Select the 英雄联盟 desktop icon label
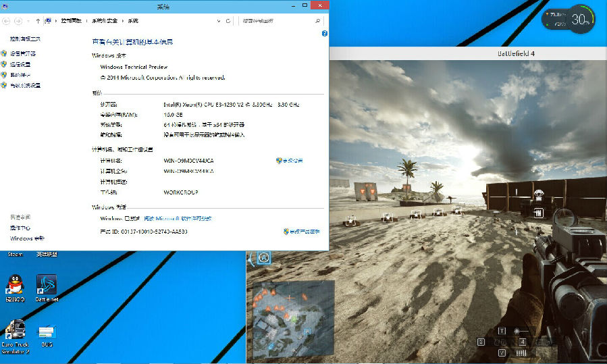607x364 pixels. coord(47,254)
